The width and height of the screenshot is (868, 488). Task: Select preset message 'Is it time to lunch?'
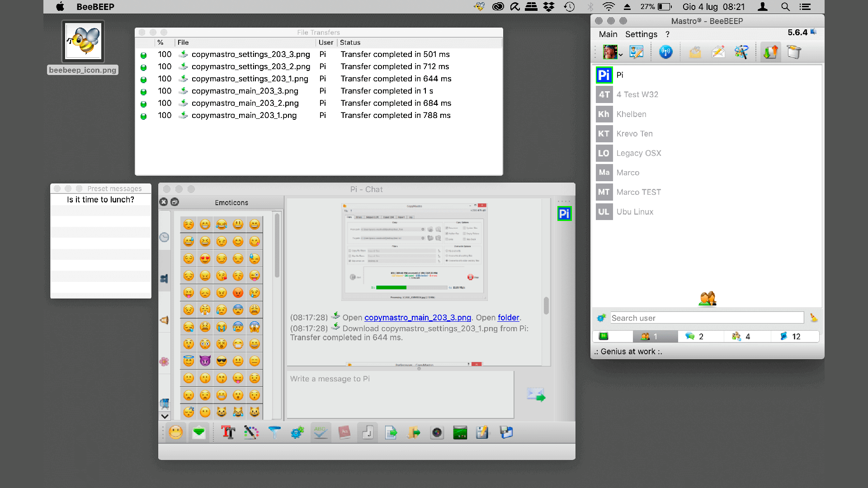click(x=101, y=199)
